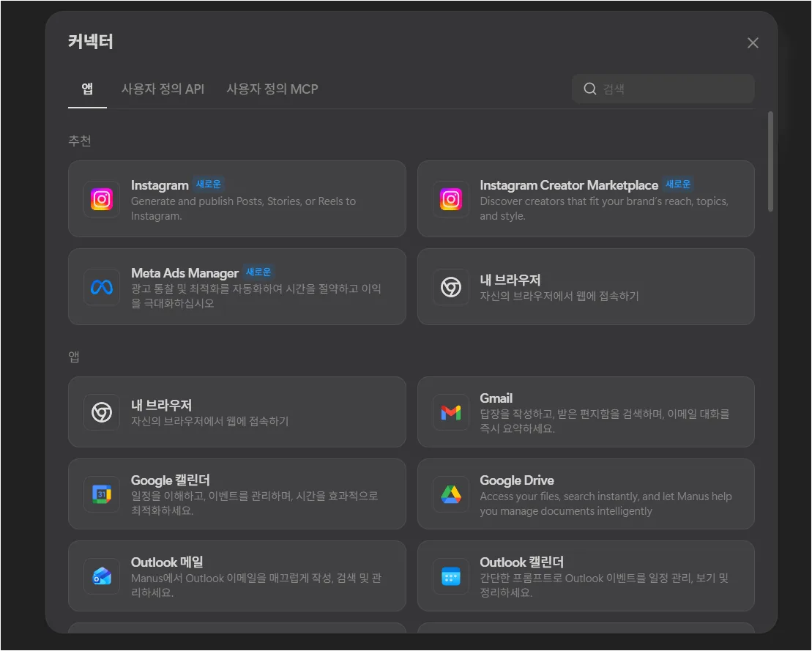The image size is (812, 651).
Task: Click the Instagram logo icon in recommended
Action: point(102,199)
